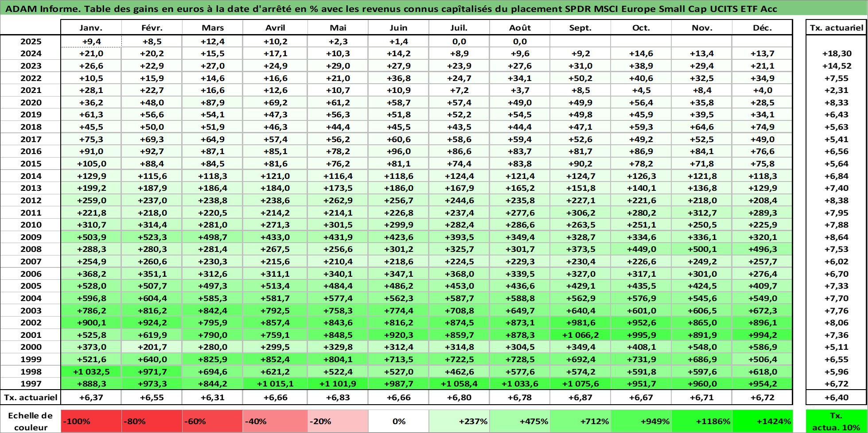This screenshot has width=868, height=433.
Task: Select the Févr. column header
Action: coord(152,27)
